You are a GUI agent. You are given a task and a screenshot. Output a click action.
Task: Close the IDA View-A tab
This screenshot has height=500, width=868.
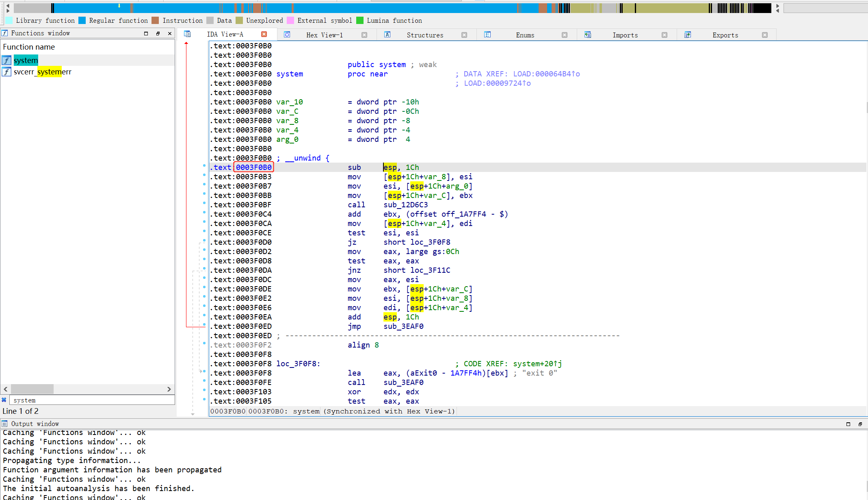coord(264,35)
